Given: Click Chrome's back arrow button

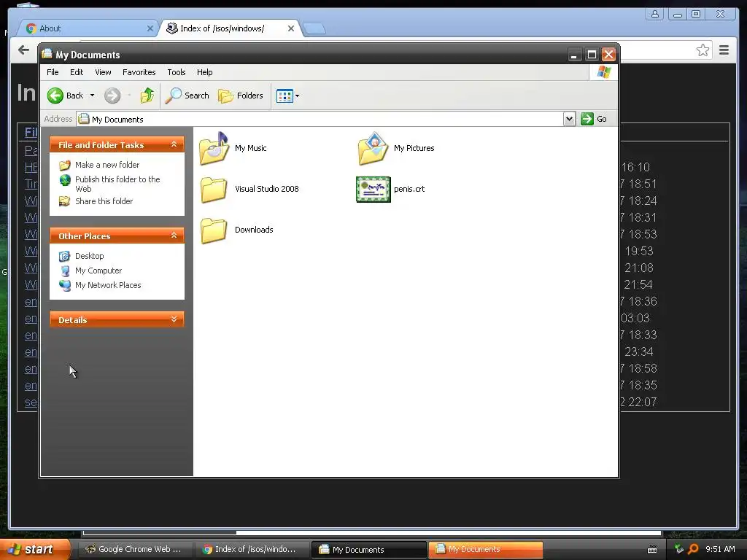Looking at the screenshot, I should (x=23, y=50).
